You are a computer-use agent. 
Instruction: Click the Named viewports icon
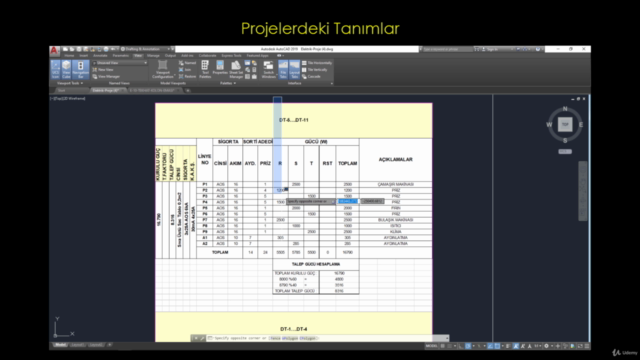(x=187, y=63)
